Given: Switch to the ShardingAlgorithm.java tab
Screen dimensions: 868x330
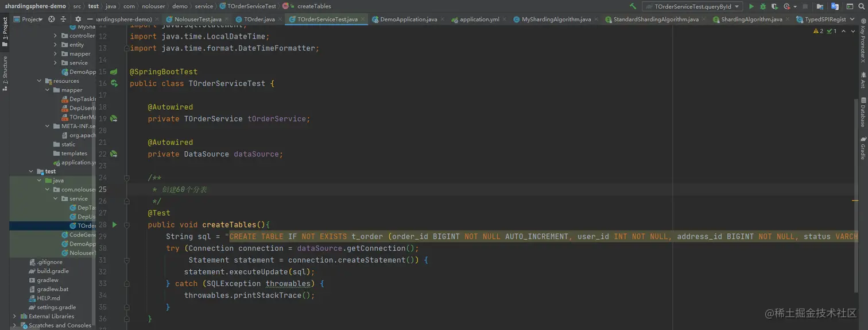Looking at the screenshot, I should (x=751, y=19).
